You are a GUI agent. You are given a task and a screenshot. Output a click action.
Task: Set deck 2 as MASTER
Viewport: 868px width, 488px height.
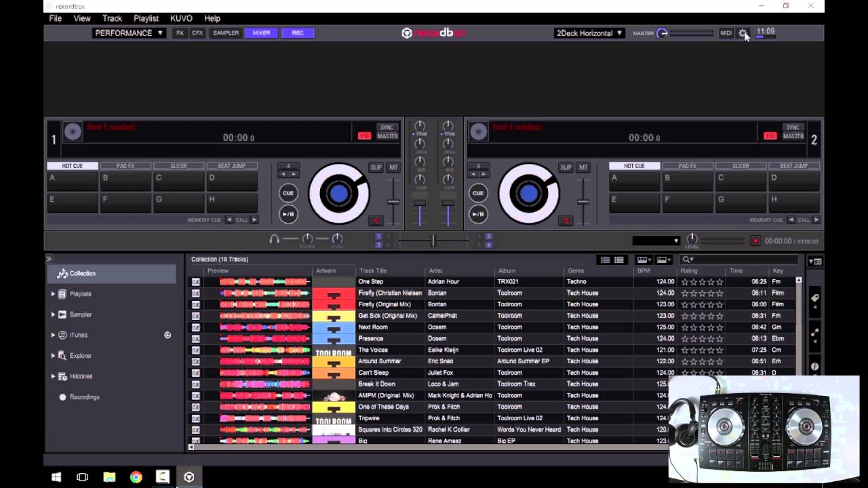(793, 136)
